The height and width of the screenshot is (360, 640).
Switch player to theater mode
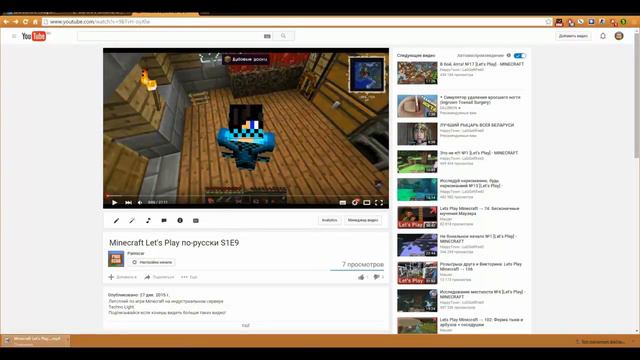coord(367,202)
